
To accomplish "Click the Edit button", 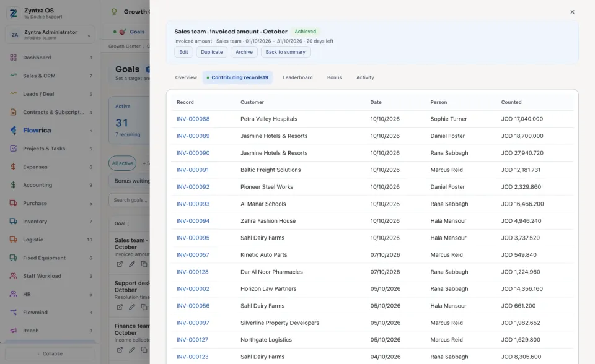I will 183,52.
